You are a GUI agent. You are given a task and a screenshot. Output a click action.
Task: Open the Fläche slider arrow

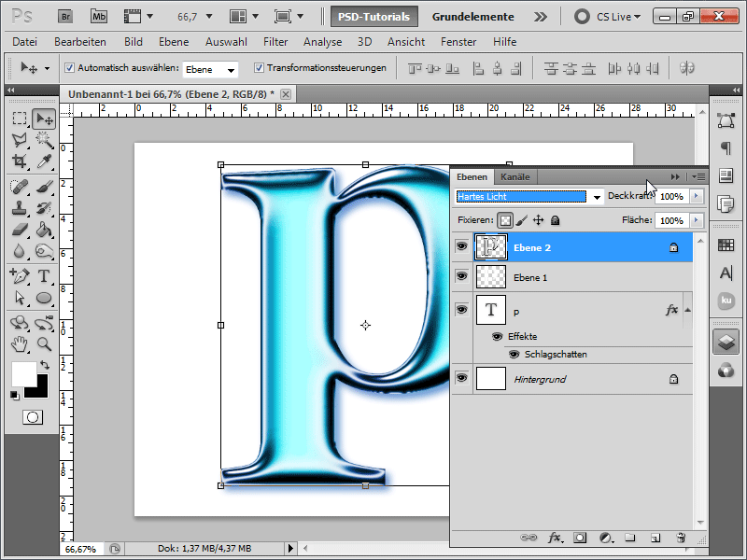click(x=697, y=220)
